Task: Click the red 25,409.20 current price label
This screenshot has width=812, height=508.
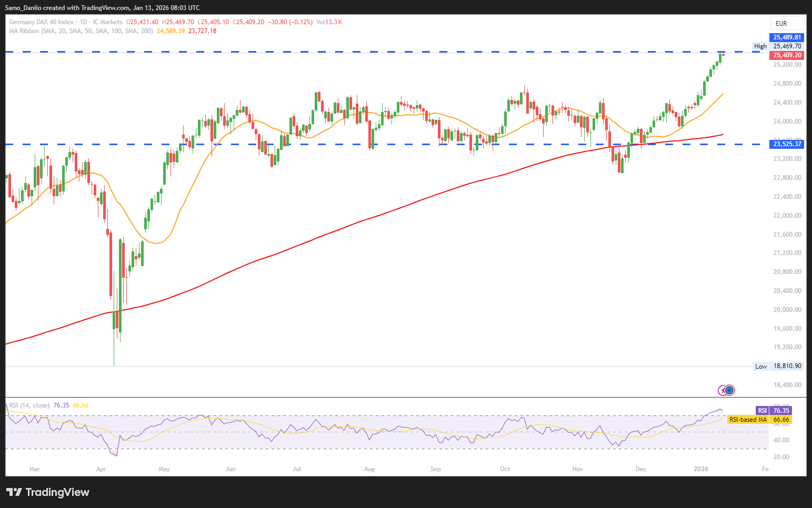Action: (787, 55)
